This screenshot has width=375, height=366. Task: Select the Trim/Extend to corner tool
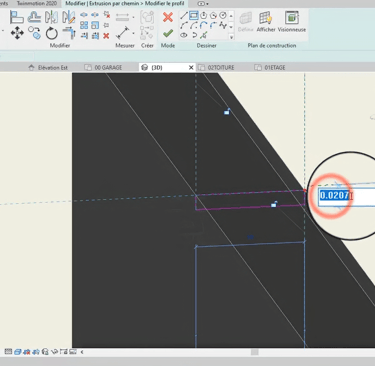(69, 33)
